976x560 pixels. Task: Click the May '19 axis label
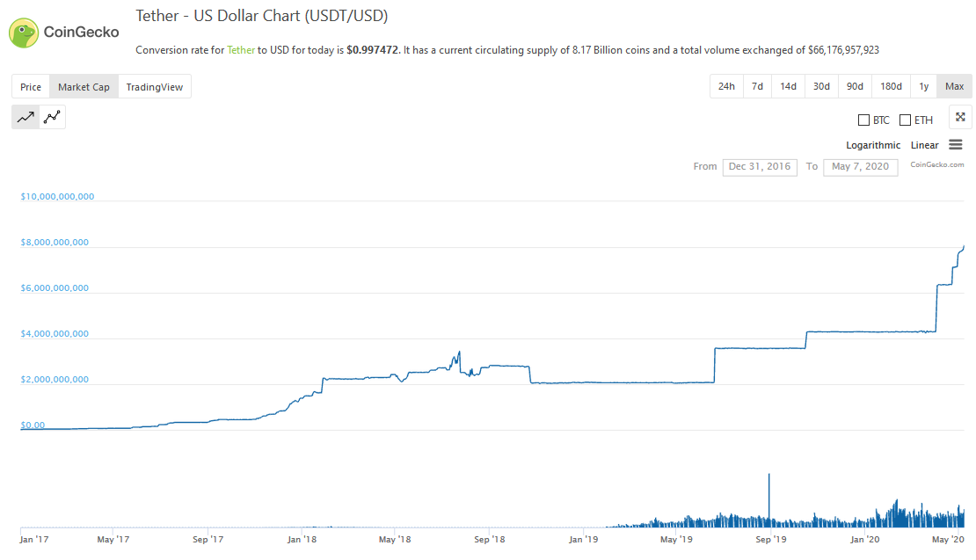(676, 540)
